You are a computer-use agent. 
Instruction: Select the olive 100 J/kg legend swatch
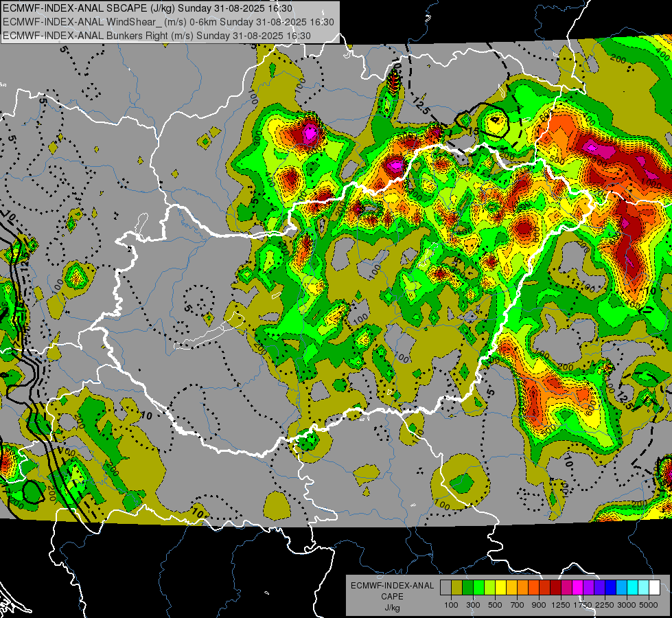456,588
